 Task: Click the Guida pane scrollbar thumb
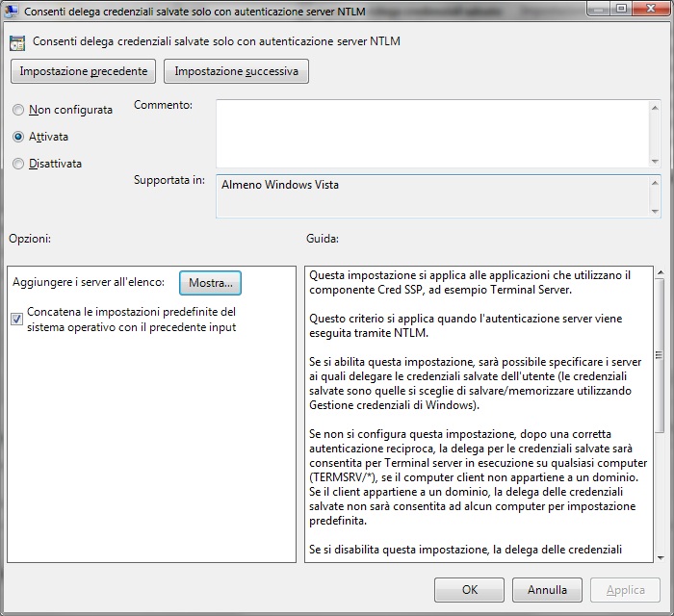(661, 356)
